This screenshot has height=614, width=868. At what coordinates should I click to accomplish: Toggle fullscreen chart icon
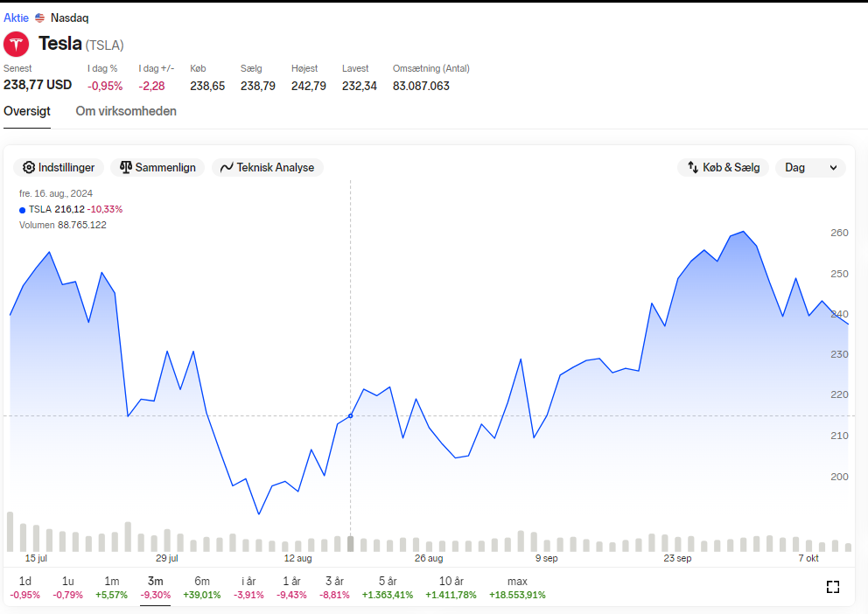833,587
